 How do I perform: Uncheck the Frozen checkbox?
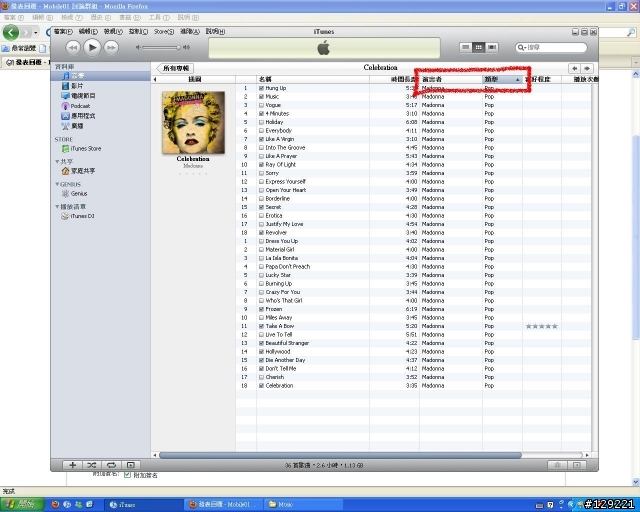pos(261,309)
